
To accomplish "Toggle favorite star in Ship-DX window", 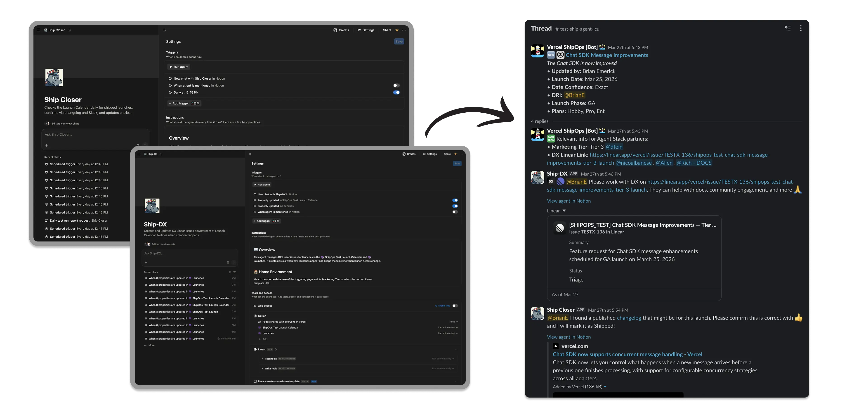I will click(x=455, y=154).
